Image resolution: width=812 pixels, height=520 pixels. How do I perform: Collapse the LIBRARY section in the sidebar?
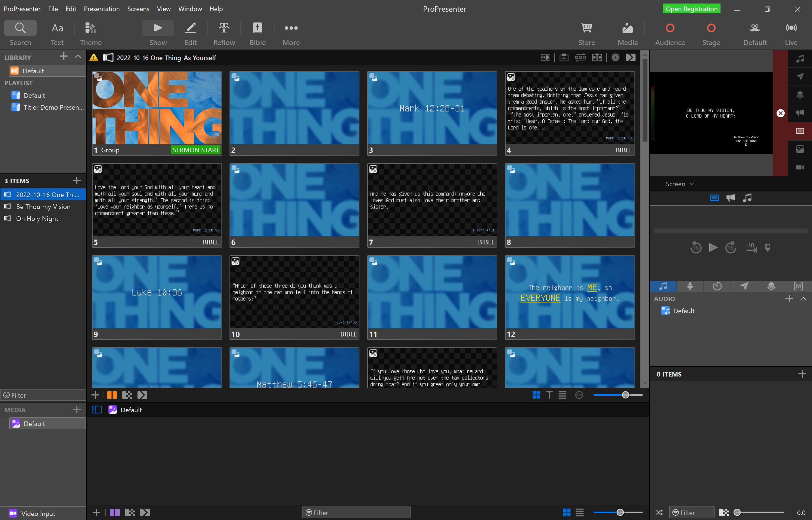78,57
